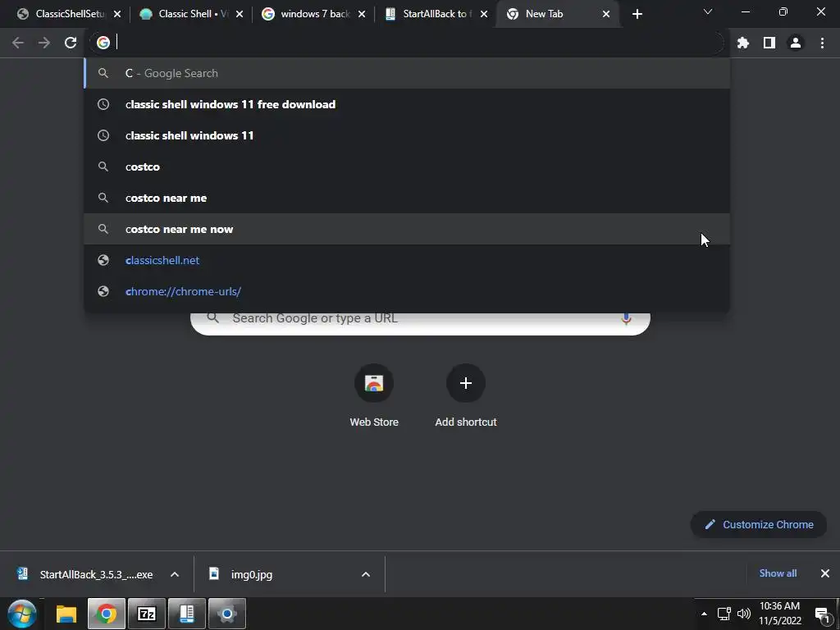Open chrome://chrome-urls/ suggestion
This screenshot has width=840, height=630.
click(x=407, y=291)
